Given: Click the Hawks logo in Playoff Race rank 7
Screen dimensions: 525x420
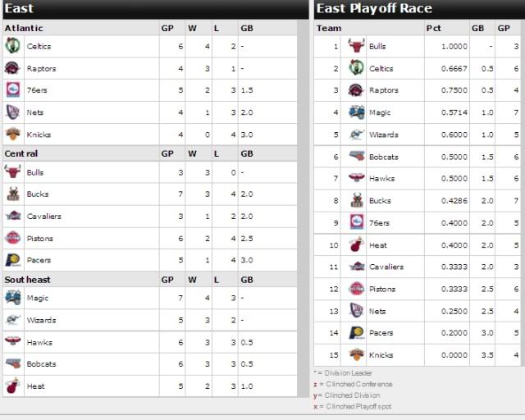Looking at the screenshot, I should pyautogui.click(x=356, y=178).
